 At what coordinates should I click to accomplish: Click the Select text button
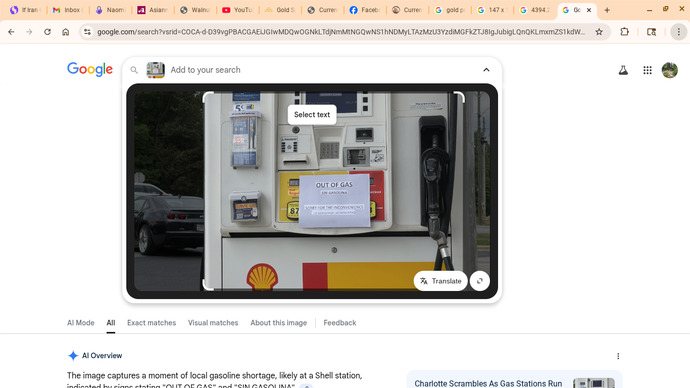point(312,114)
